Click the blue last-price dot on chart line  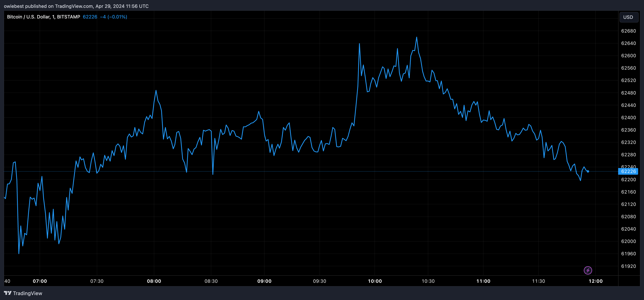point(588,171)
